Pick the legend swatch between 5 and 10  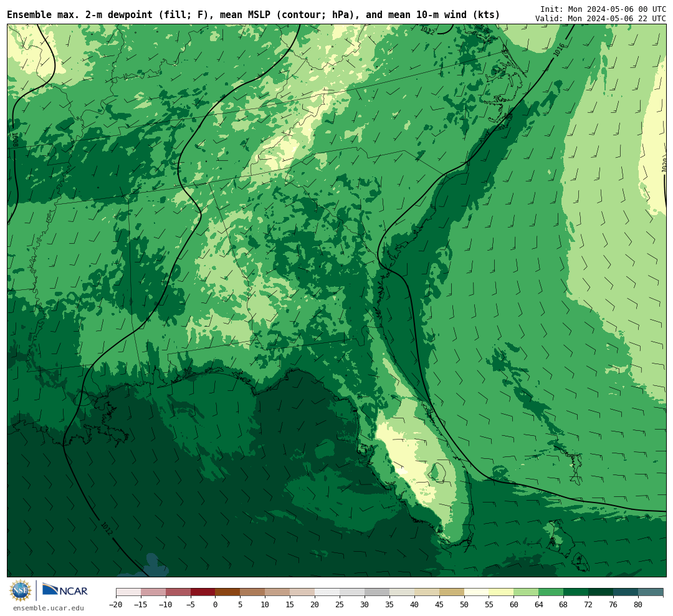pos(253,592)
